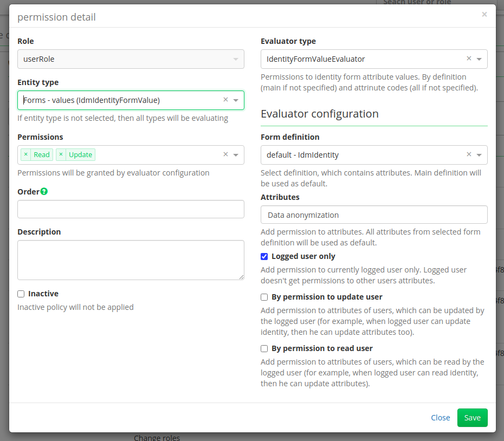Clear all selected Permissions
504x441 pixels.
[225, 154]
